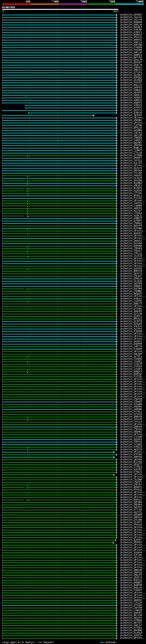Click yellow gap triangle in bottom legend
This screenshot has height=644, width=146.
pyautogui.click(x=19, y=642)
